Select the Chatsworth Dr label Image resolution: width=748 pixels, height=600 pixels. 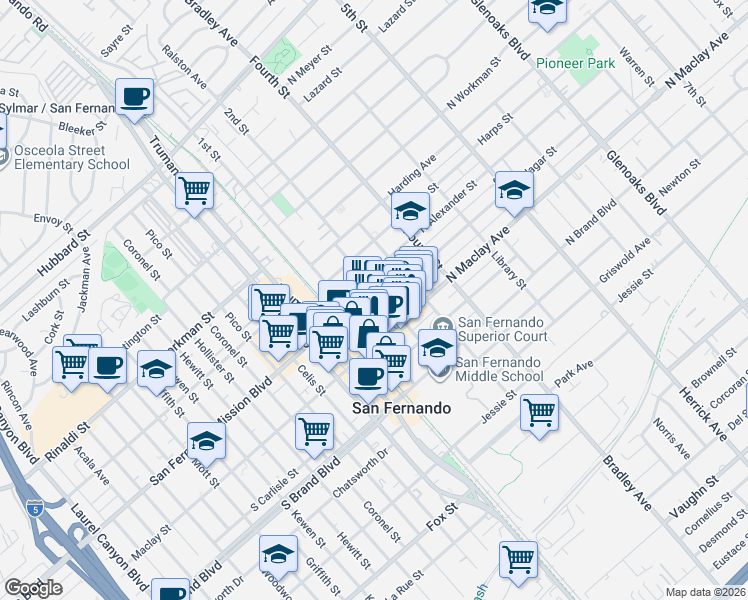tap(361, 473)
